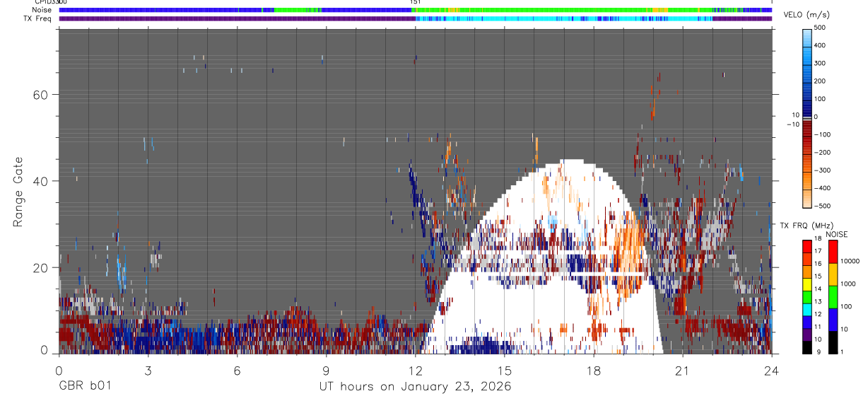Click the 3 hour tick on time axis

148,370
